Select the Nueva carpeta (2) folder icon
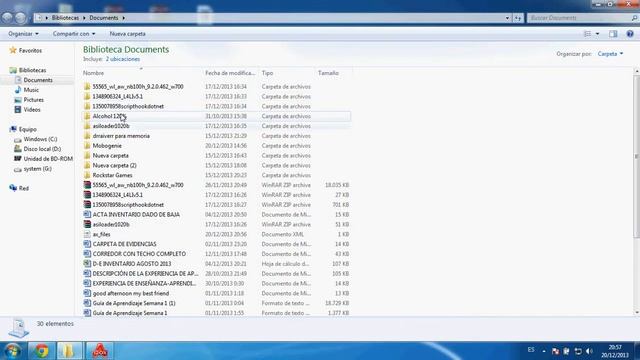 (x=87, y=165)
